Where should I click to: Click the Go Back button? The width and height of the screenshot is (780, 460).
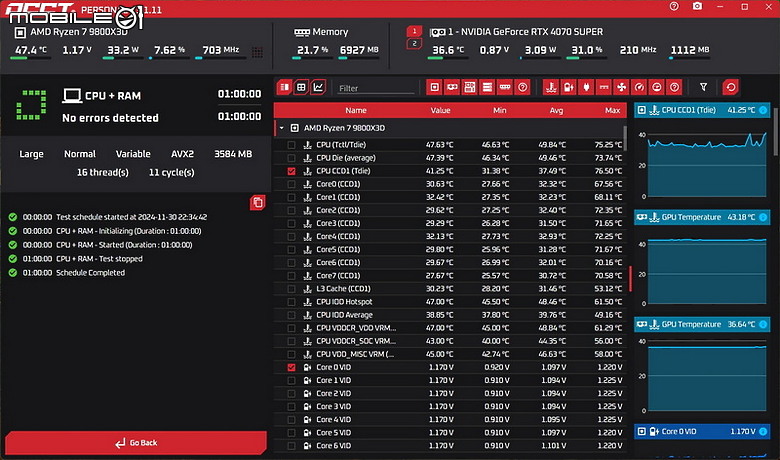[x=136, y=443]
